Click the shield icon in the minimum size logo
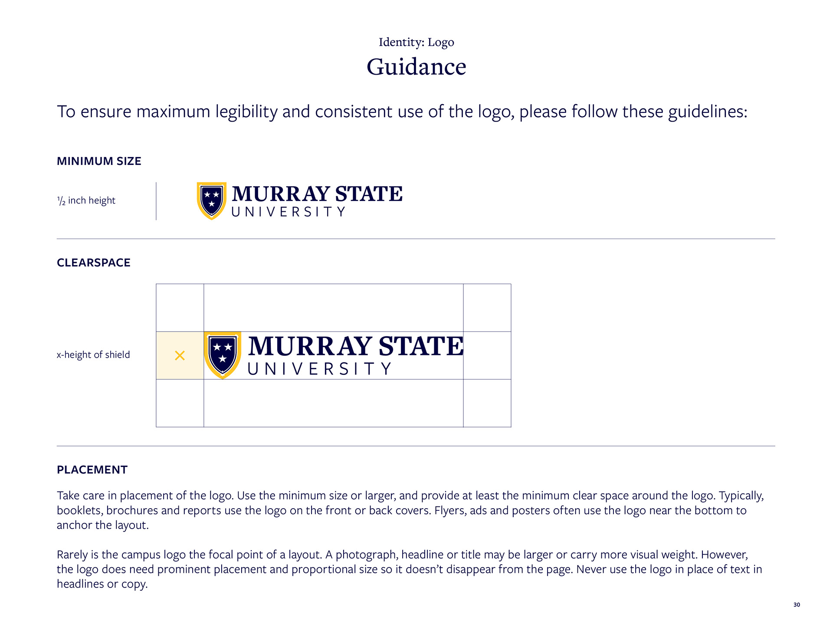 212,201
